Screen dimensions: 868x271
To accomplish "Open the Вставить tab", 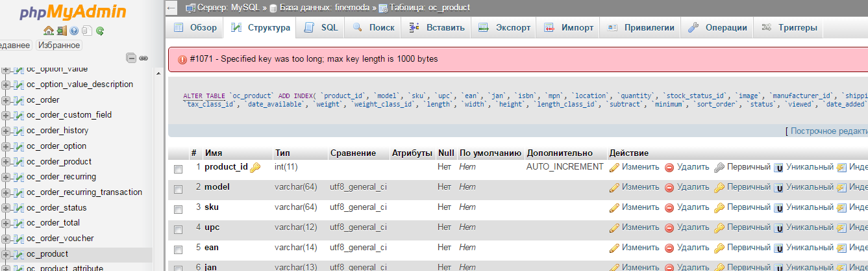I will [436, 28].
